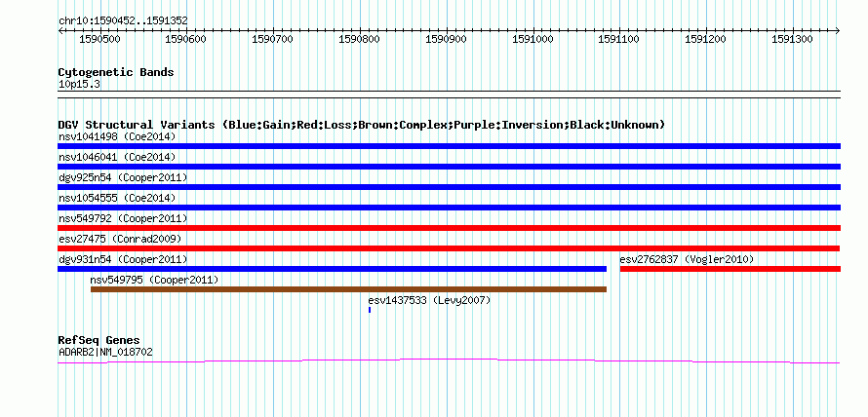Click ruler position 1590800
The height and width of the screenshot is (417, 868).
coord(360,39)
